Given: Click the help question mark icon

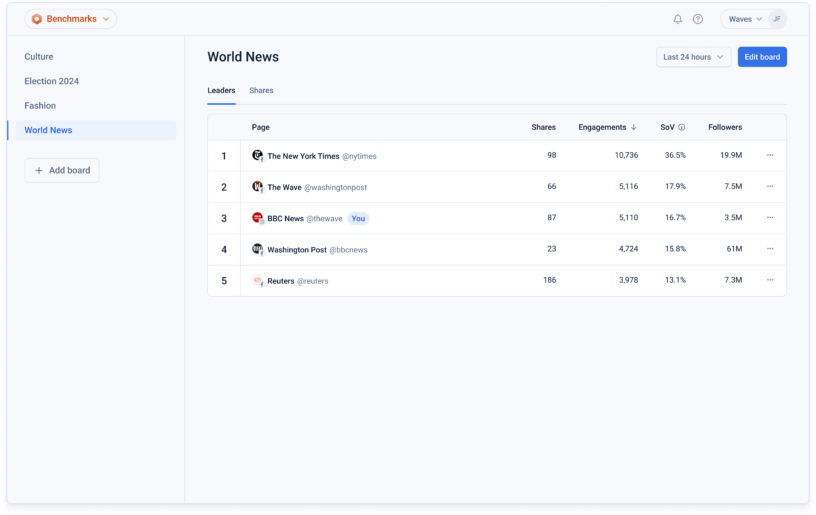Looking at the screenshot, I should (698, 19).
